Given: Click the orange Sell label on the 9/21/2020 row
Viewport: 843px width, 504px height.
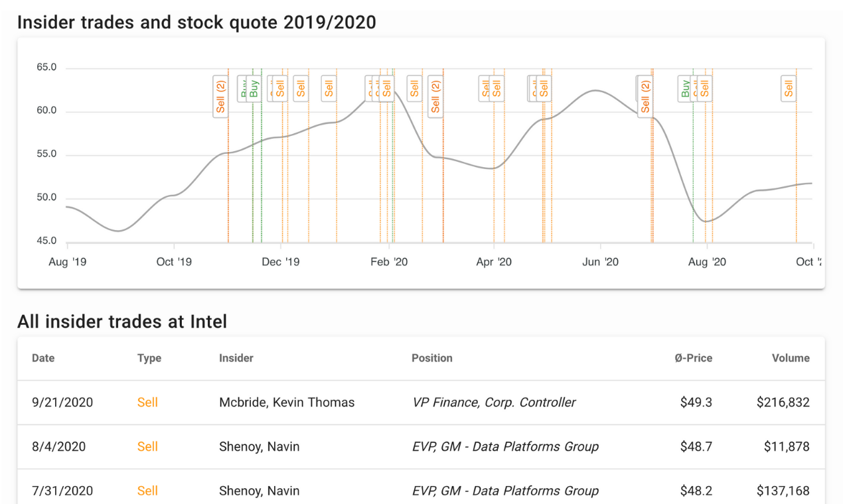Looking at the screenshot, I should (147, 403).
